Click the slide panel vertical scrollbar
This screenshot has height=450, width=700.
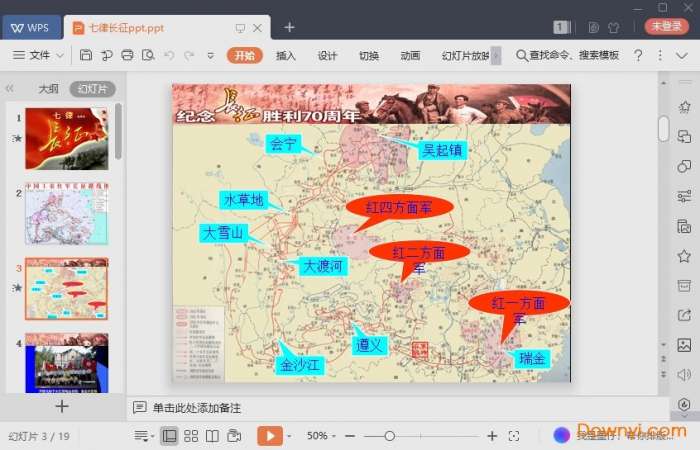[118, 131]
